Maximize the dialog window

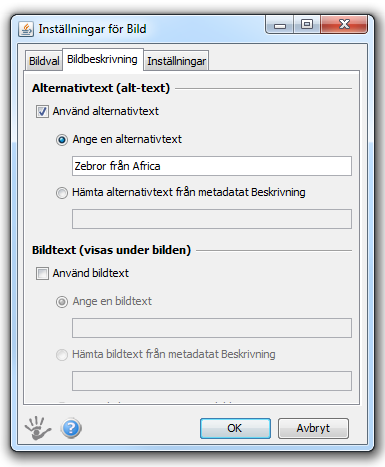click(307, 25)
